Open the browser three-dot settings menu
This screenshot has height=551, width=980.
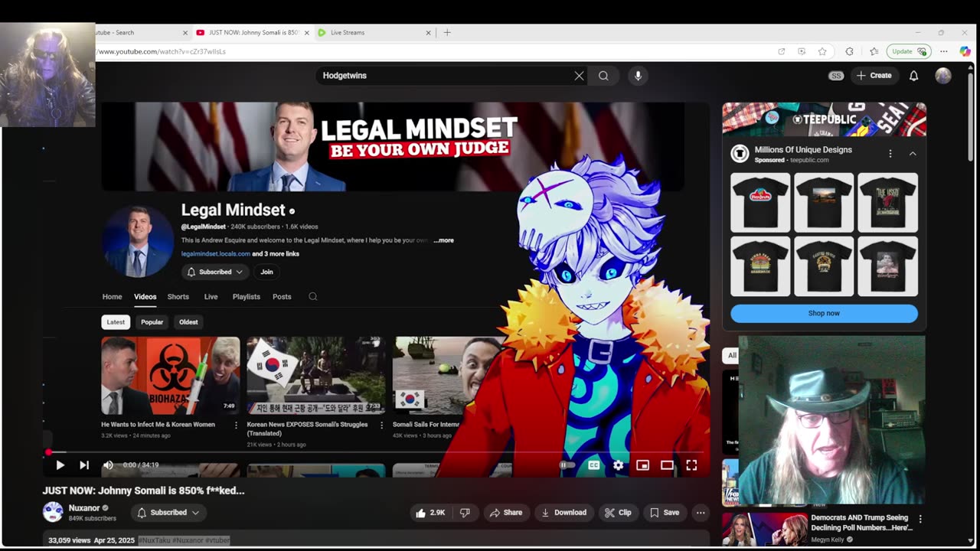point(943,51)
